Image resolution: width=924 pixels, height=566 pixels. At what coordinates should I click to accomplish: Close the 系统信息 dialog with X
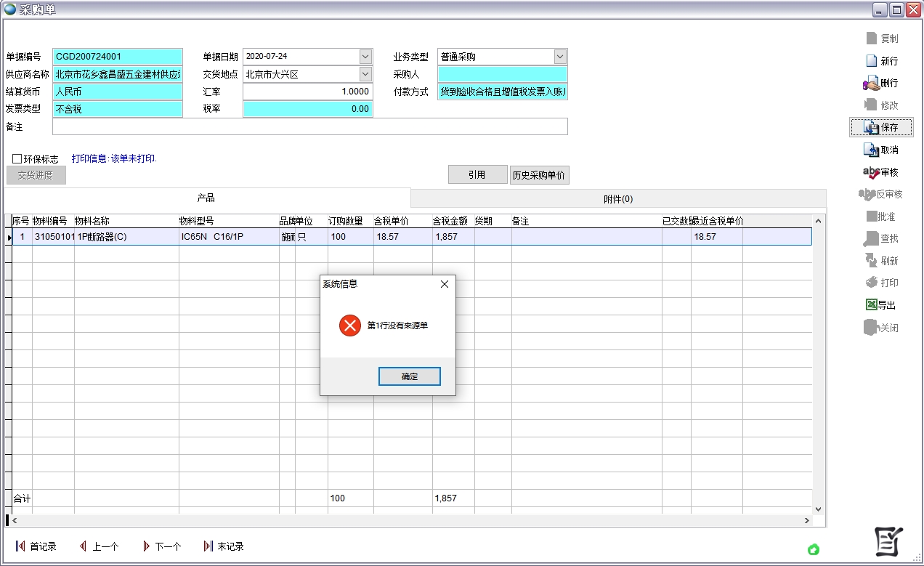[x=445, y=284]
